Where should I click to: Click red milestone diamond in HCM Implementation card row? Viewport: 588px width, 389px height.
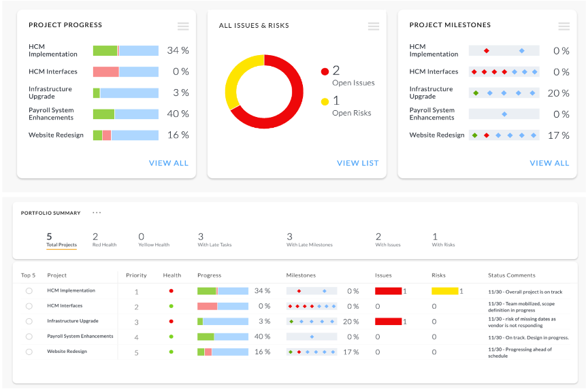[487, 50]
